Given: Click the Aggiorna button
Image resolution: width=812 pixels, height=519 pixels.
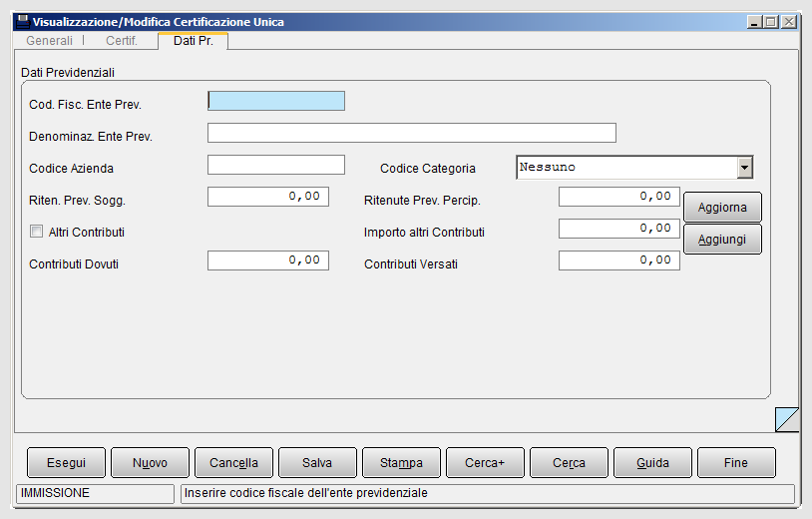Looking at the screenshot, I should coord(722,208).
